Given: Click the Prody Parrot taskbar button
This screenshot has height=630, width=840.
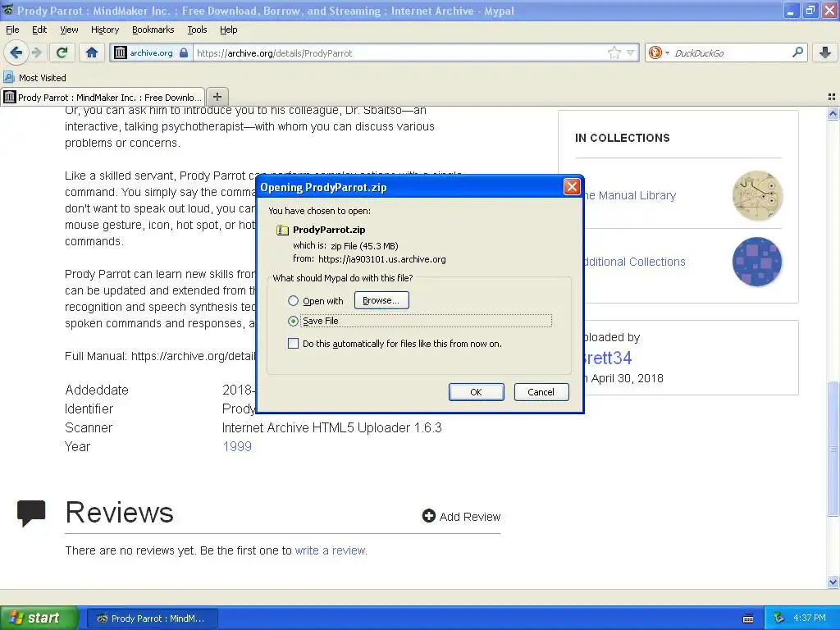Looking at the screenshot, I should pos(152,619).
